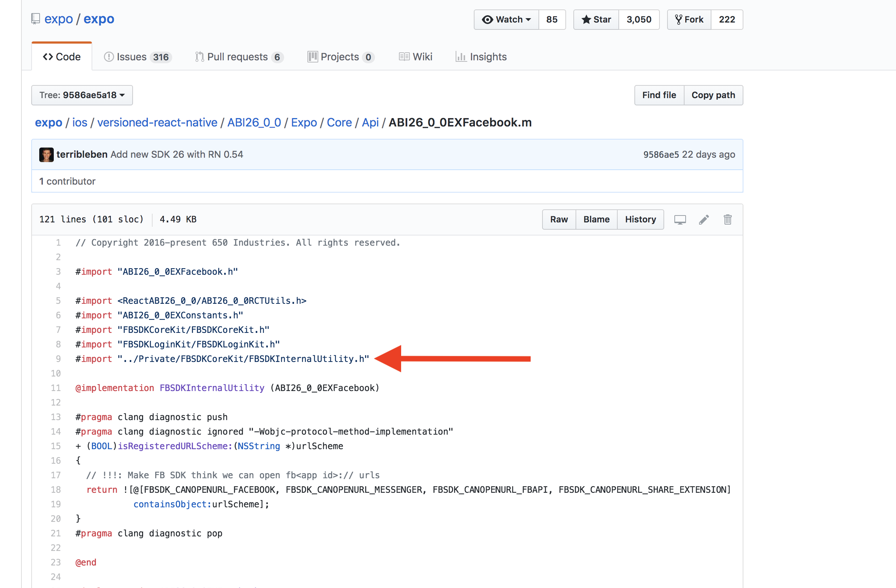Open the Projects tab
Viewport: 896px width, 588px height.
341,57
